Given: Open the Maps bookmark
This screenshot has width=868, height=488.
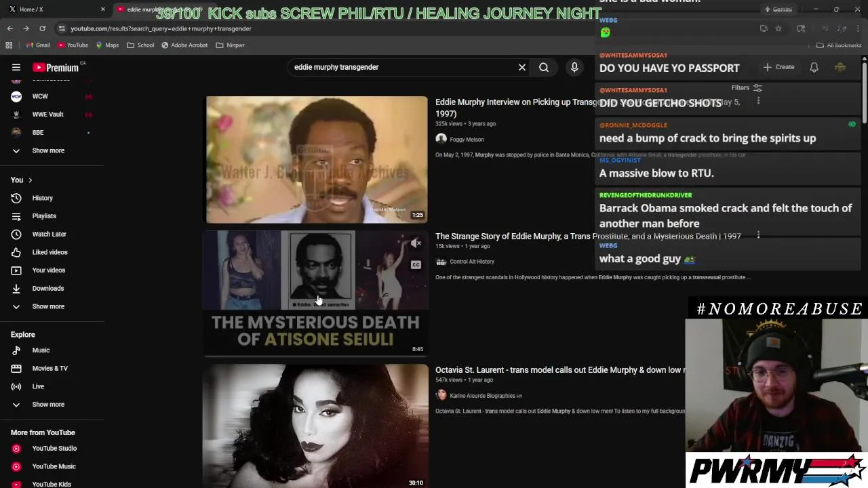Looking at the screenshot, I should pos(107,45).
